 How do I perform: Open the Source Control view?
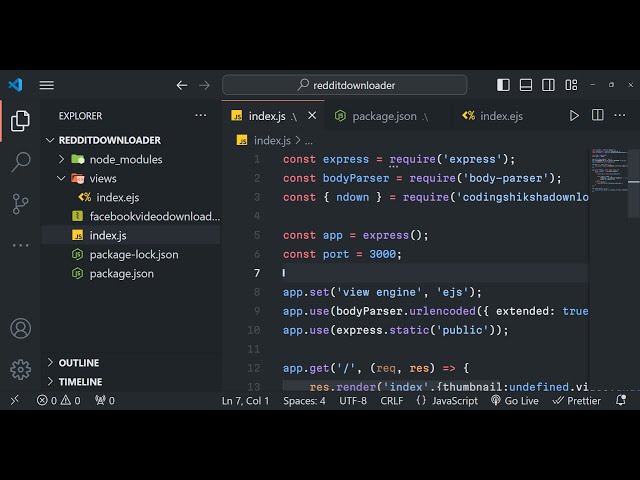coord(20,203)
